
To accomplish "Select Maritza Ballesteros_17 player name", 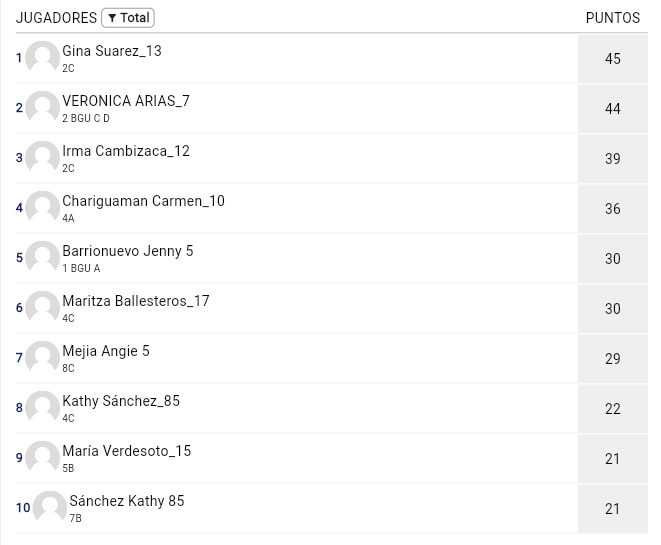I will [x=135, y=301].
